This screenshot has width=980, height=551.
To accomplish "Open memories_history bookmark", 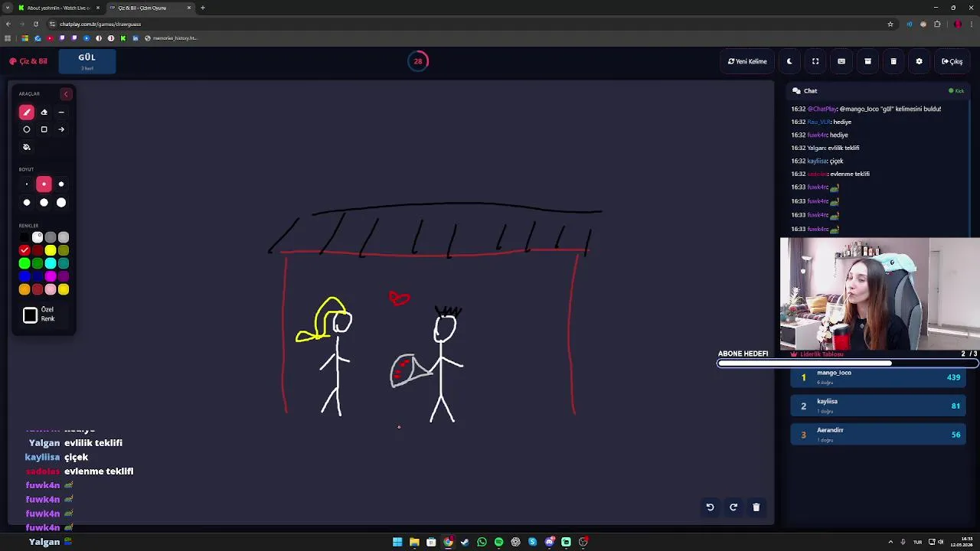I will coord(171,38).
